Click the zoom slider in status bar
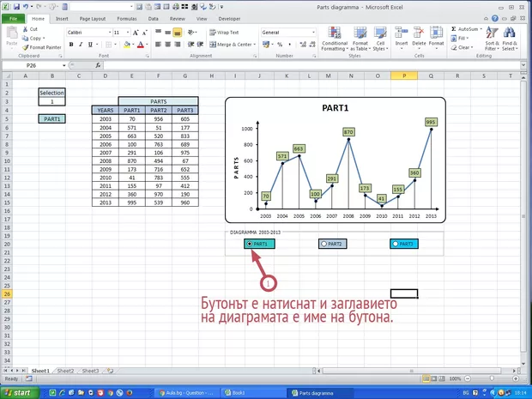The height and width of the screenshot is (399, 532). [x=491, y=378]
